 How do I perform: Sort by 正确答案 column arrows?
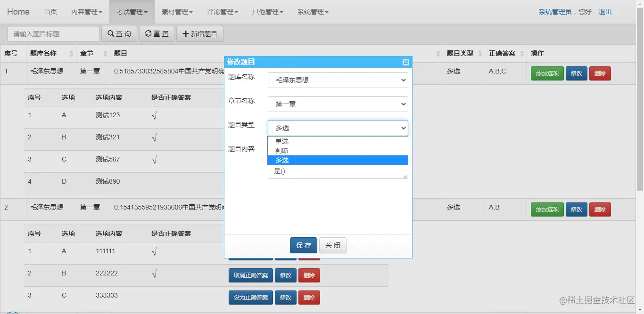[x=522, y=54]
